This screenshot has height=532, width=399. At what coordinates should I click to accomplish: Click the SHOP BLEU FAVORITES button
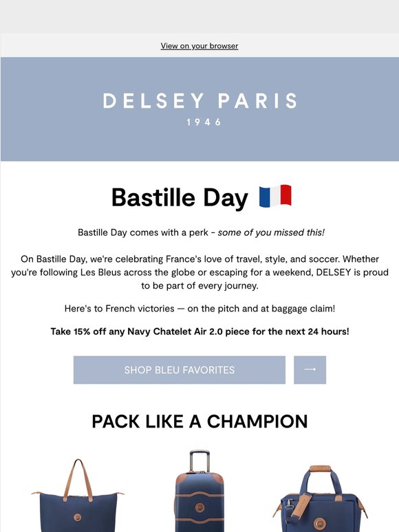tap(180, 370)
